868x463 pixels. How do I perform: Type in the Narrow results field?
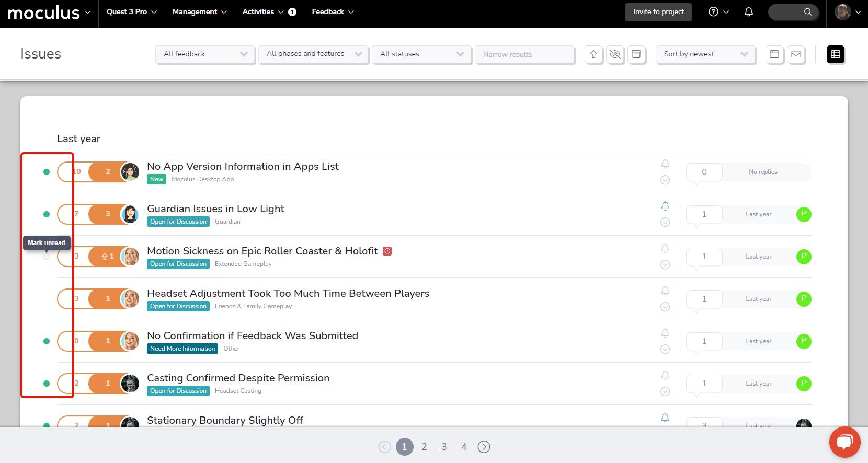coord(524,54)
